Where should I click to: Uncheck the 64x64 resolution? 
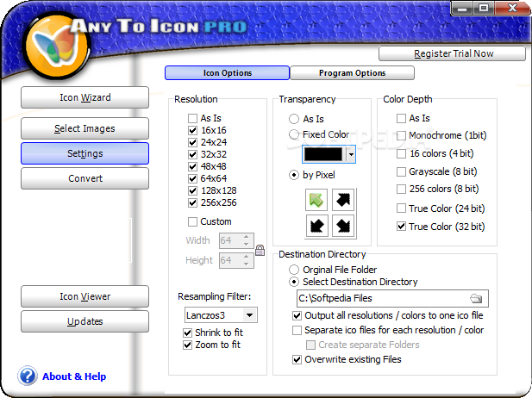(192, 178)
